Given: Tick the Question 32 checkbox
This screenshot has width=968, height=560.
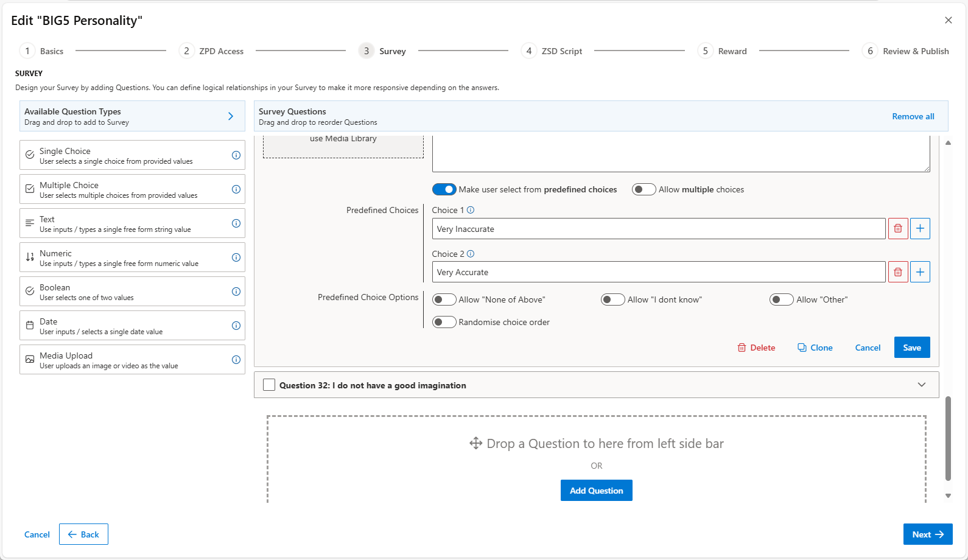Looking at the screenshot, I should pyautogui.click(x=269, y=385).
